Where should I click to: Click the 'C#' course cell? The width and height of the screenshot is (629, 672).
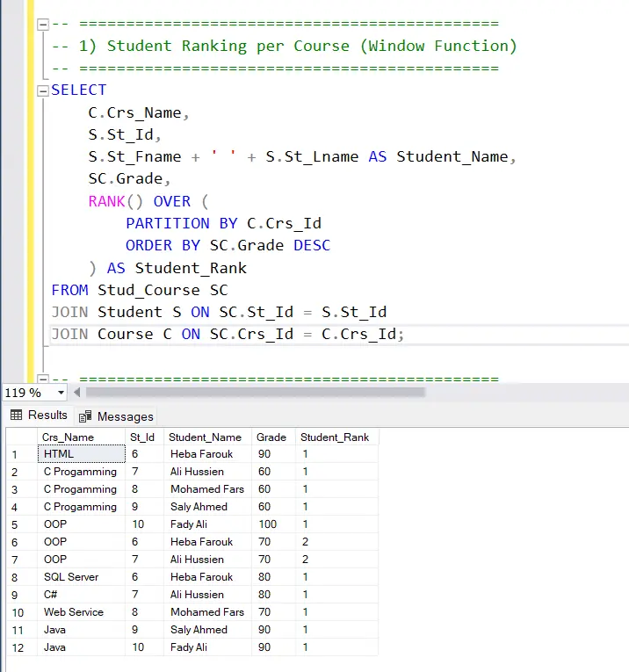pos(82,595)
